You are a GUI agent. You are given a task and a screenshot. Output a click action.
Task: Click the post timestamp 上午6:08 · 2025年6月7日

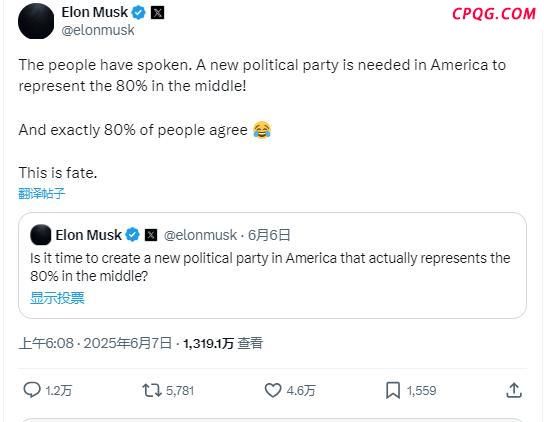tap(95, 343)
